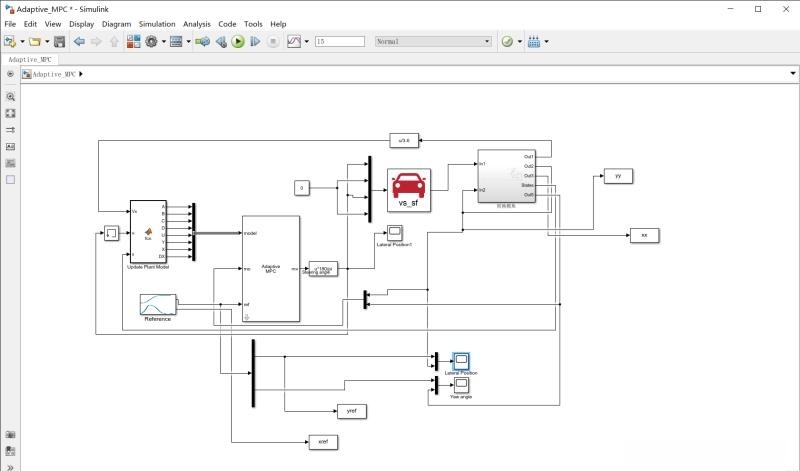Click the Step Back icon
800x471 pixels.
tap(220, 42)
